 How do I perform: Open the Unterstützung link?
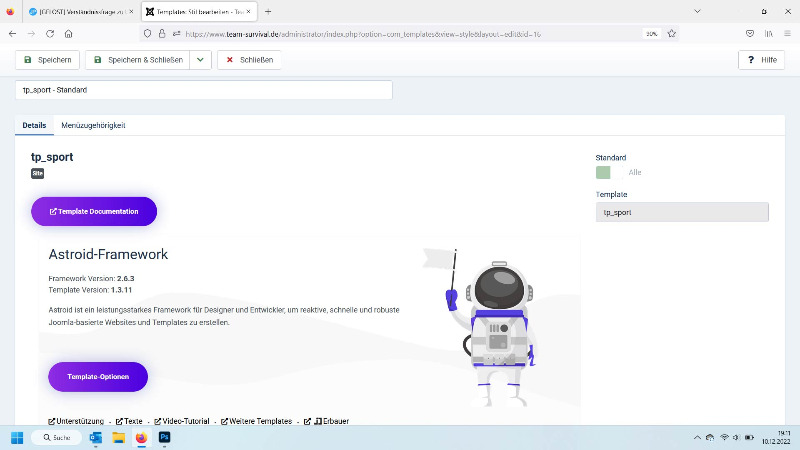[76, 421]
